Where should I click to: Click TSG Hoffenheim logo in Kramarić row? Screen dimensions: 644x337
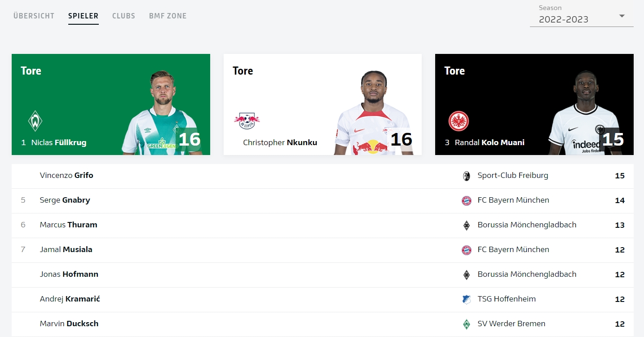click(467, 299)
